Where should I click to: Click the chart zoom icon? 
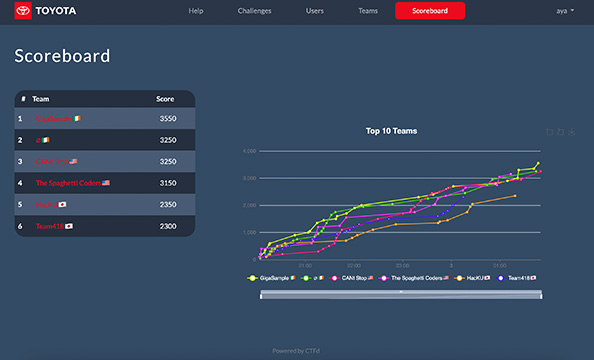549,132
